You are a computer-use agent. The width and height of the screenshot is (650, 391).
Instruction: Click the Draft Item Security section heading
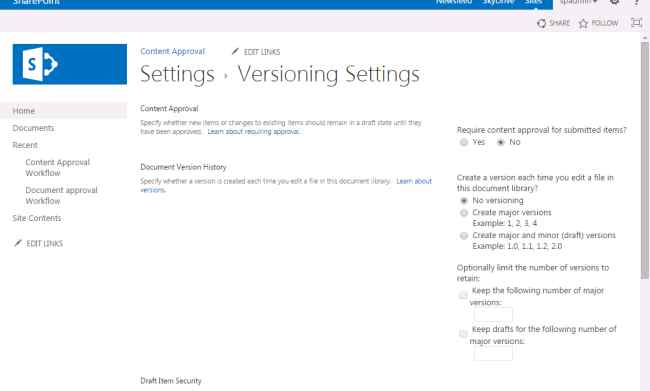pyautogui.click(x=171, y=381)
